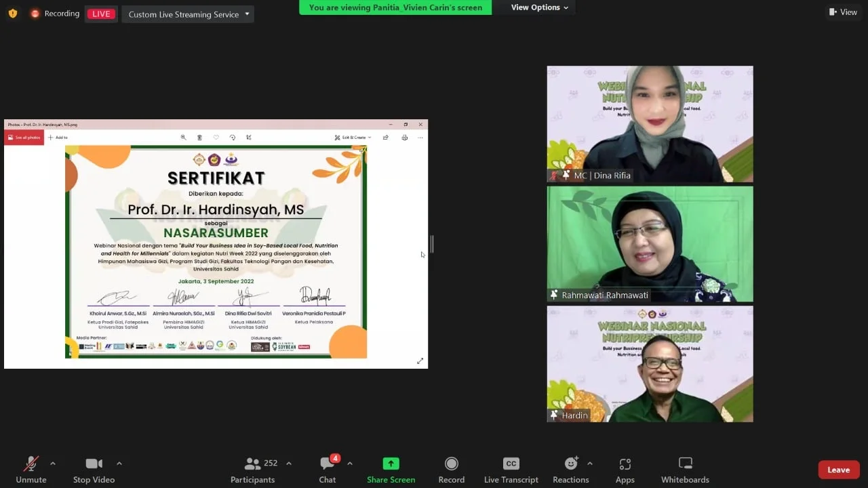Open the Apps panel
This screenshot has width=868, height=488.
(625, 470)
